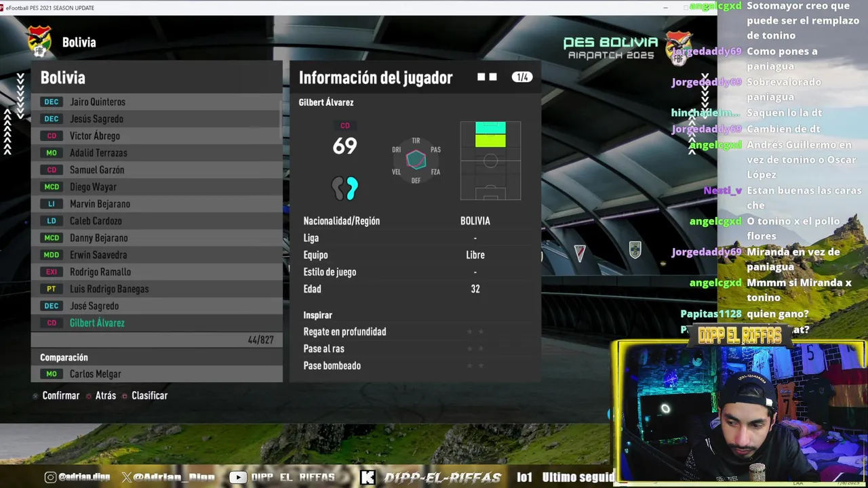
Task: Click the 44/827 player counter
Action: point(260,340)
